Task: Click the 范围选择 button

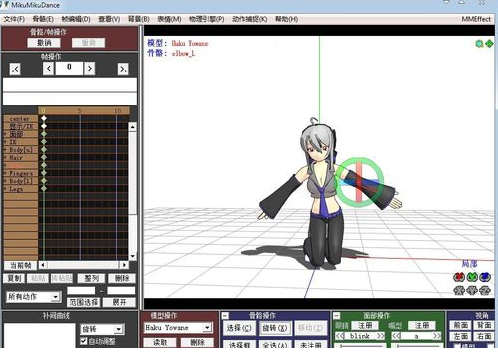Action: [x=83, y=302]
